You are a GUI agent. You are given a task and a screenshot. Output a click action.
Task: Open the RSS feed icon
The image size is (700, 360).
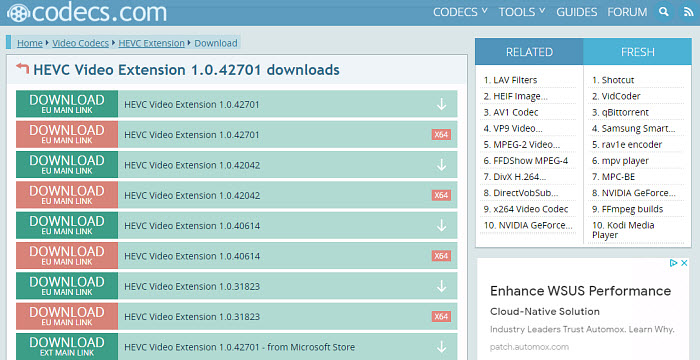point(688,12)
